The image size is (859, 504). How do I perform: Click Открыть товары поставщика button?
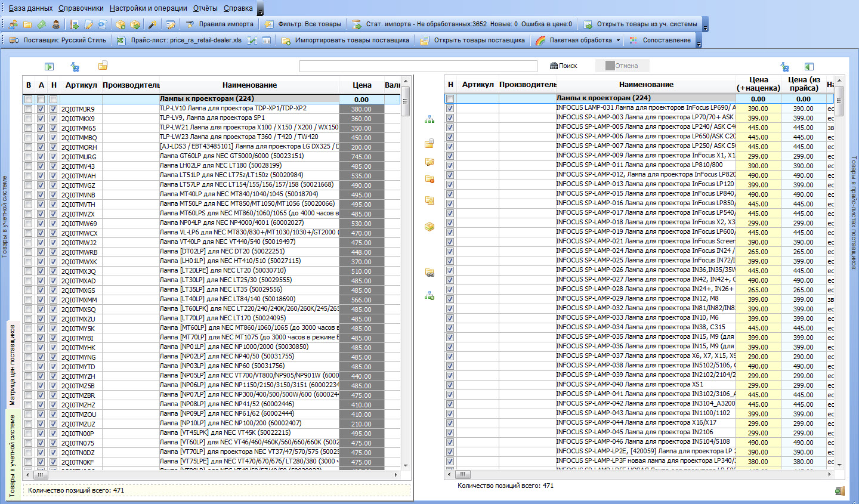472,41
